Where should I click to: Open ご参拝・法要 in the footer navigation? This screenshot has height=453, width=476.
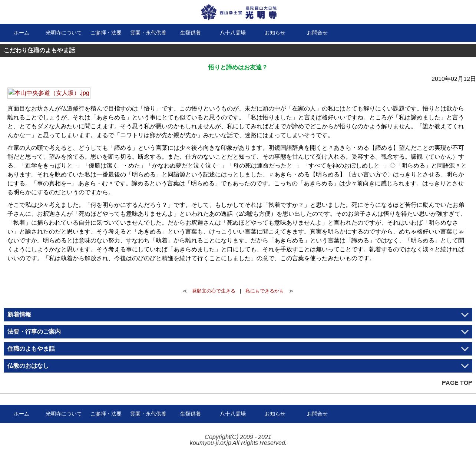pos(106,414)
